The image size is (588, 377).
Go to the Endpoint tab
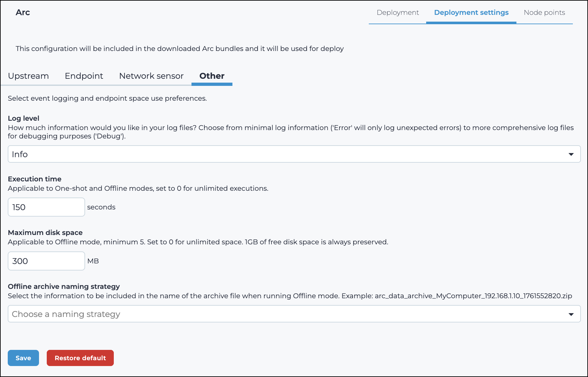84,76
